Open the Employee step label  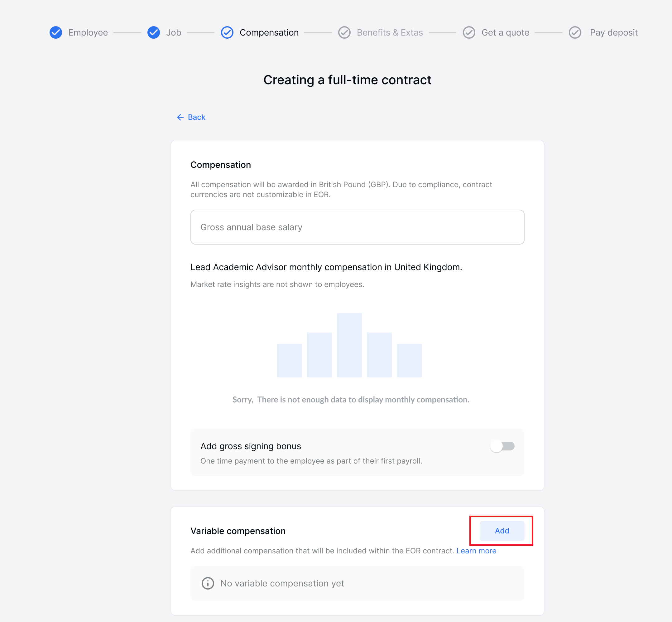(88, 32)
